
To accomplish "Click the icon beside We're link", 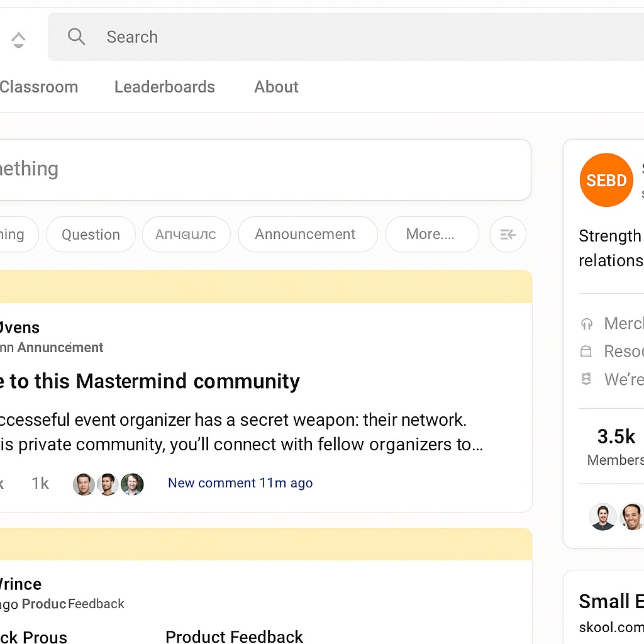I will pos(587,379).
